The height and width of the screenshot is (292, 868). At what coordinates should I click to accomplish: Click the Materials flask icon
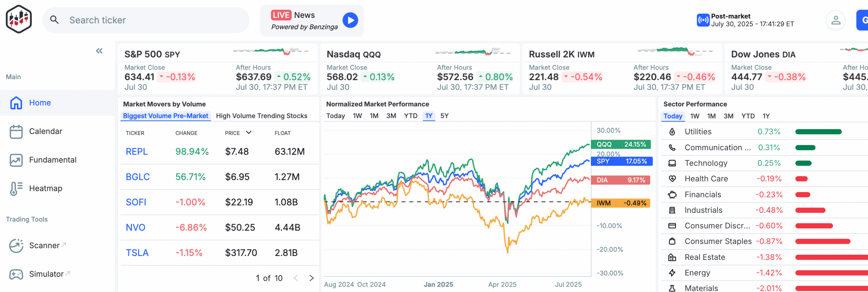[x=672, y=288]
